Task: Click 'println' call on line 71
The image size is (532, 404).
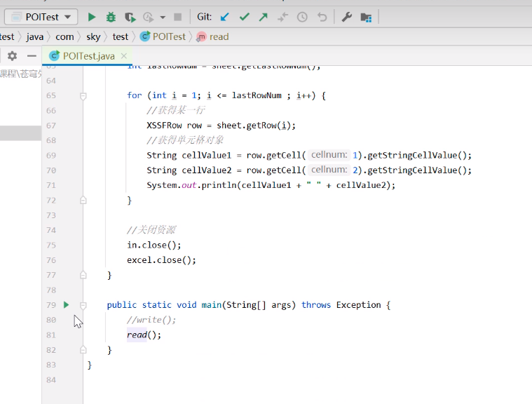Action: pyautogui.click(x=219, y=185)
